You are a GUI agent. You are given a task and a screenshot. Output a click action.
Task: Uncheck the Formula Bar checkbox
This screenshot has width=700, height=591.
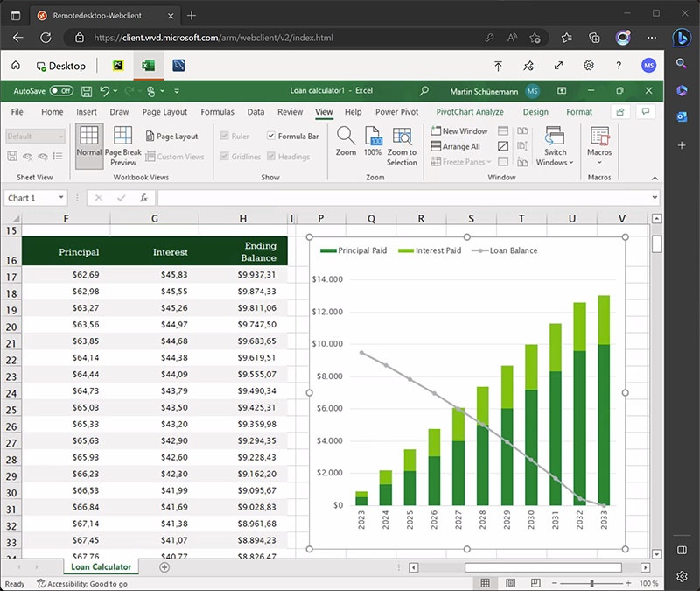271,137
